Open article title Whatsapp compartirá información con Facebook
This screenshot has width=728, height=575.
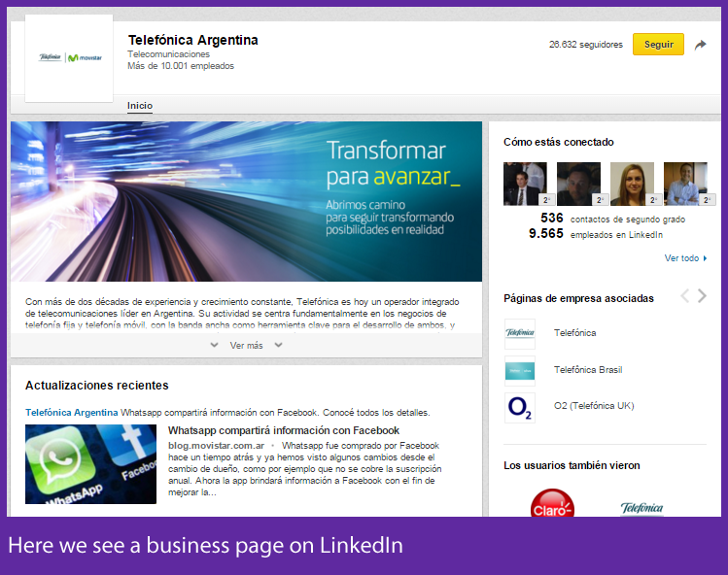[283, 430]
